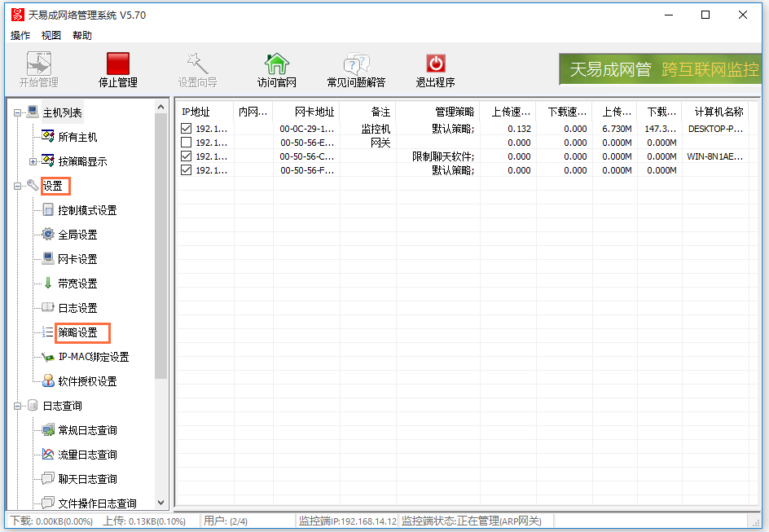
Task: Click the gear icon for 全局设置
Action: click(x=48, y=235)
